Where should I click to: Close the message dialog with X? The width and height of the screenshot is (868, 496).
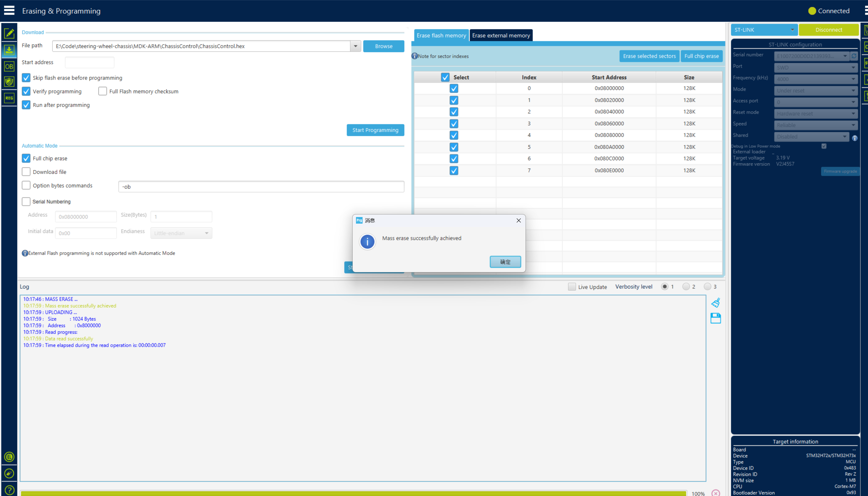click(x=519, y=220)
